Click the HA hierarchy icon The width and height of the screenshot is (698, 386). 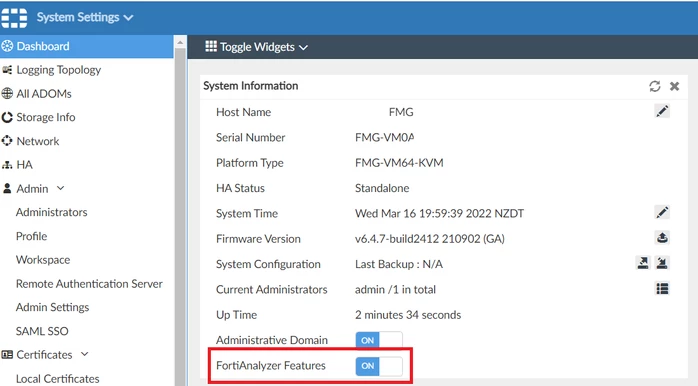click(x=7, y=165)
